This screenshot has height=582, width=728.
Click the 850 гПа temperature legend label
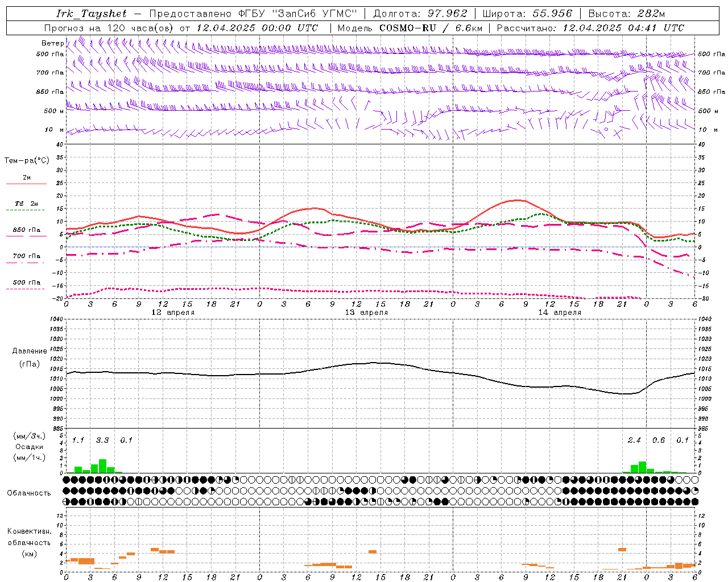27,230
